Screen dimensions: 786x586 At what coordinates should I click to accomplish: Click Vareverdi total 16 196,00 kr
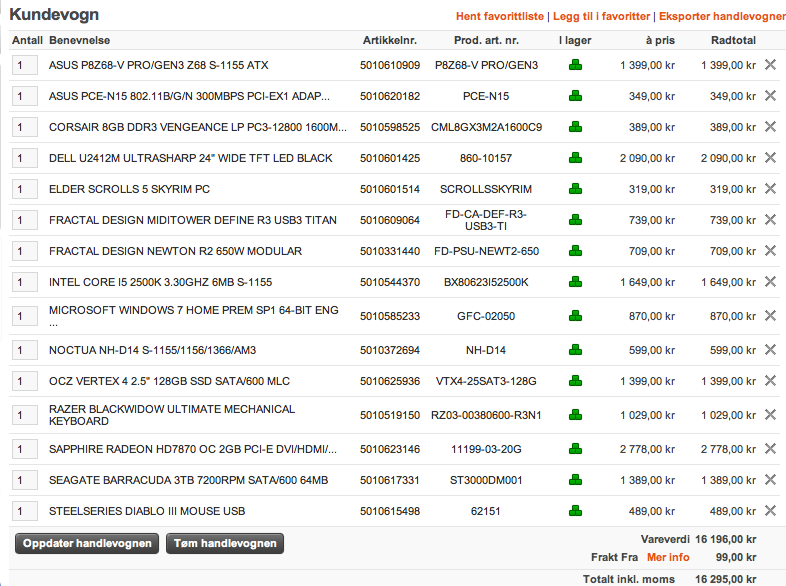[726, 539]
